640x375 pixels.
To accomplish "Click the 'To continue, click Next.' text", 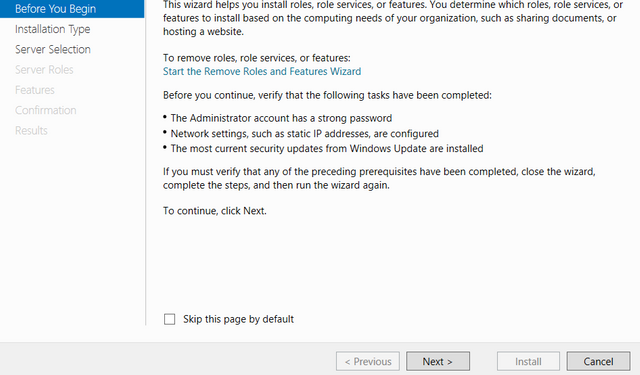I will click(x=215, y=211).
